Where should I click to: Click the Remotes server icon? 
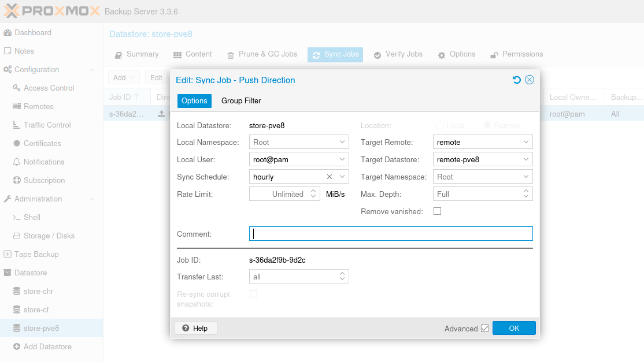click(x=17, y=107)
